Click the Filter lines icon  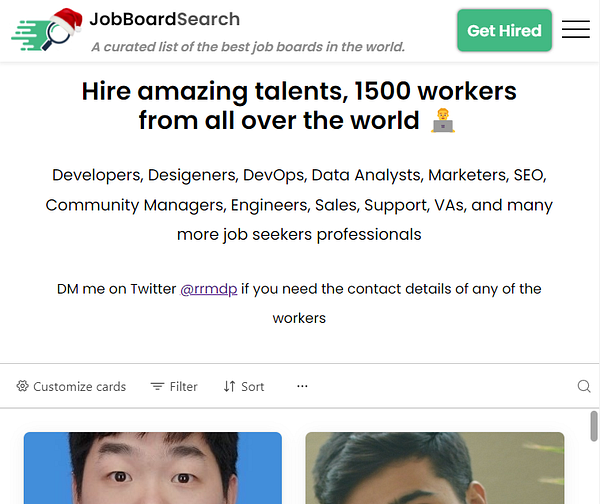[157, 387]
